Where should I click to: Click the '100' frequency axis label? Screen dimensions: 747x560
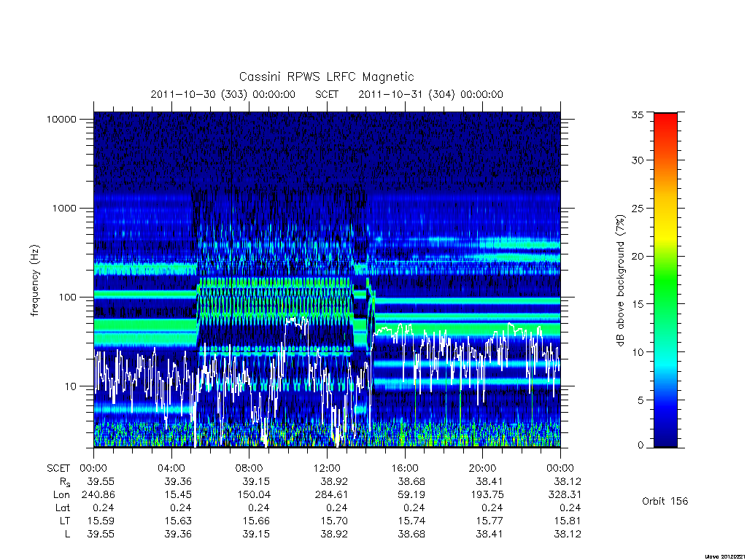point(66,297)
